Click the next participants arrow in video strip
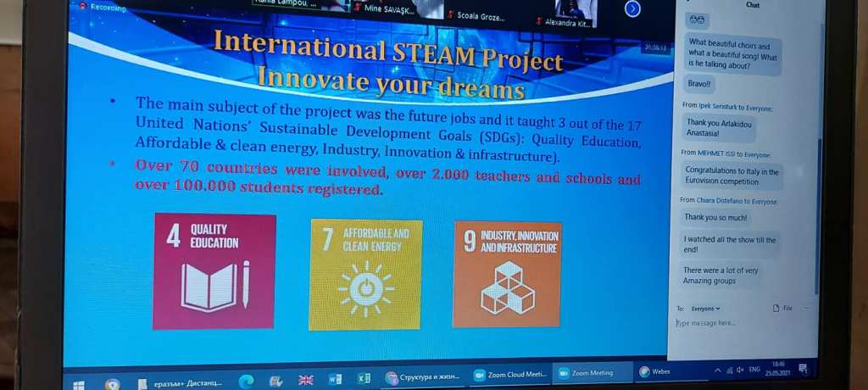This screenshot has height=390, width=868. (x=633, y=8)
